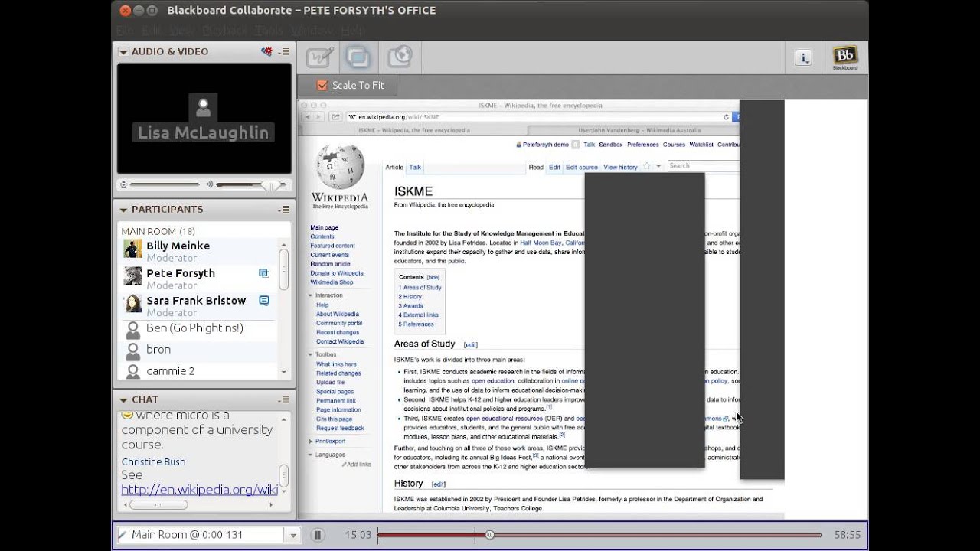
Task: Select Application Sharing mode icon
Action: 358,57
